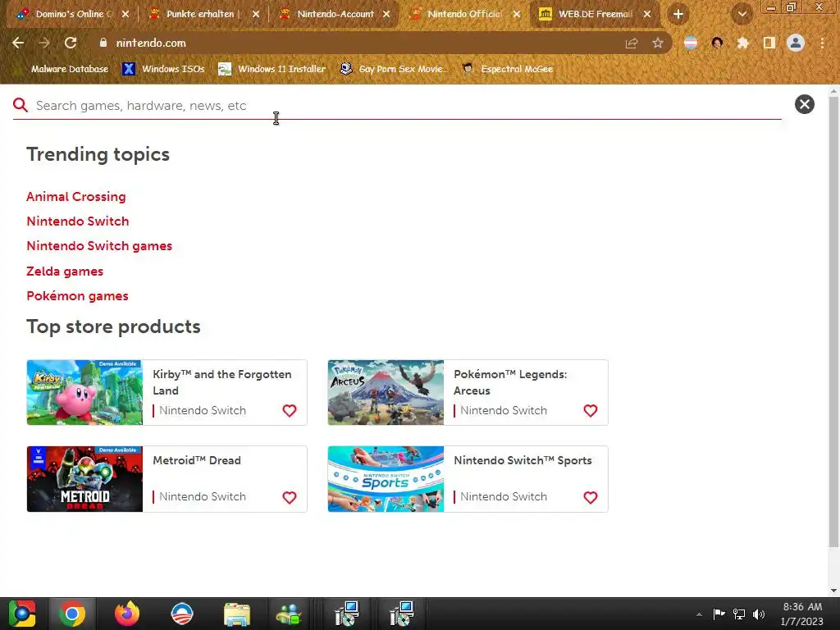This screenshot has height=630, width=840.
Task: Favorite Nintendo Switch Sports with heart
Action: [591, 498]
